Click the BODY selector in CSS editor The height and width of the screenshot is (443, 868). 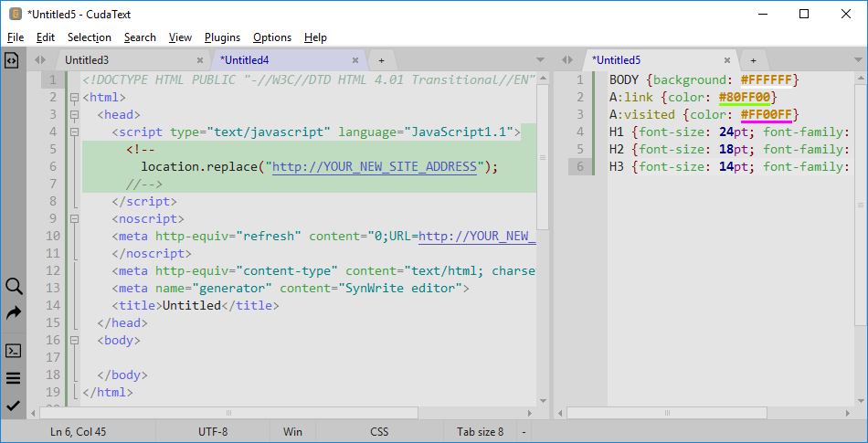pyautogui.click(x=624, y=80)
